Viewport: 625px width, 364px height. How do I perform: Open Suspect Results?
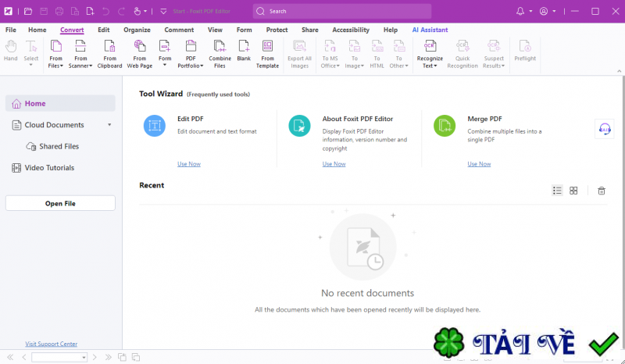click(494, 54)
